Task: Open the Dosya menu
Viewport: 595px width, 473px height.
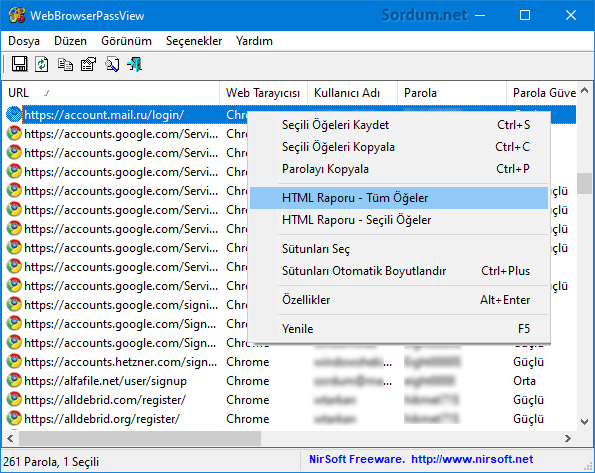Action: 24,41
